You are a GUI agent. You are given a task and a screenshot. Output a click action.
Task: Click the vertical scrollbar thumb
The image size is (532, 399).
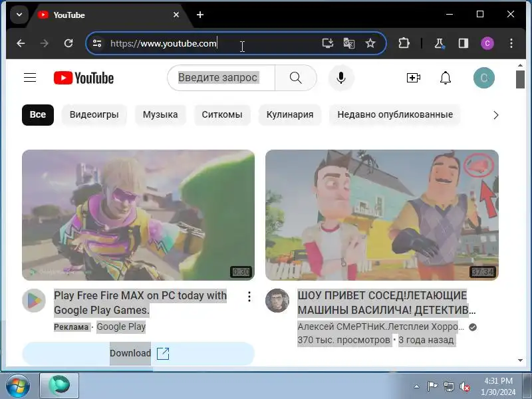[520, 79]
